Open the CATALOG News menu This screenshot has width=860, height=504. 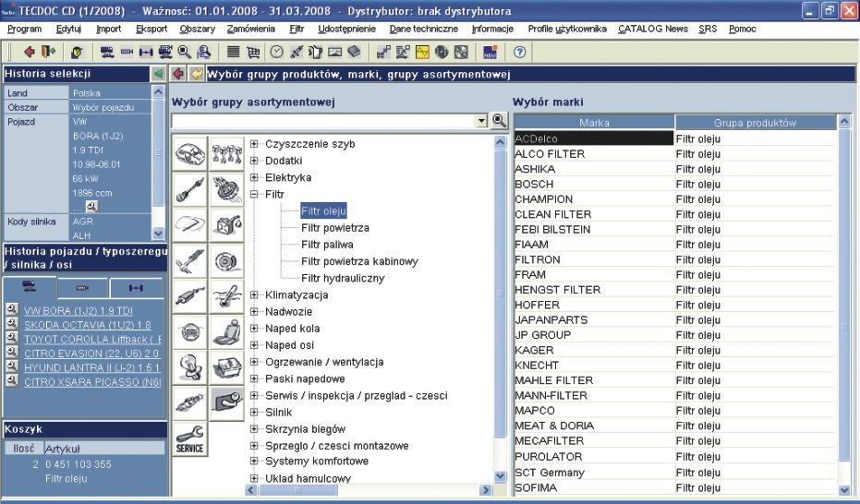pos(653,29)
